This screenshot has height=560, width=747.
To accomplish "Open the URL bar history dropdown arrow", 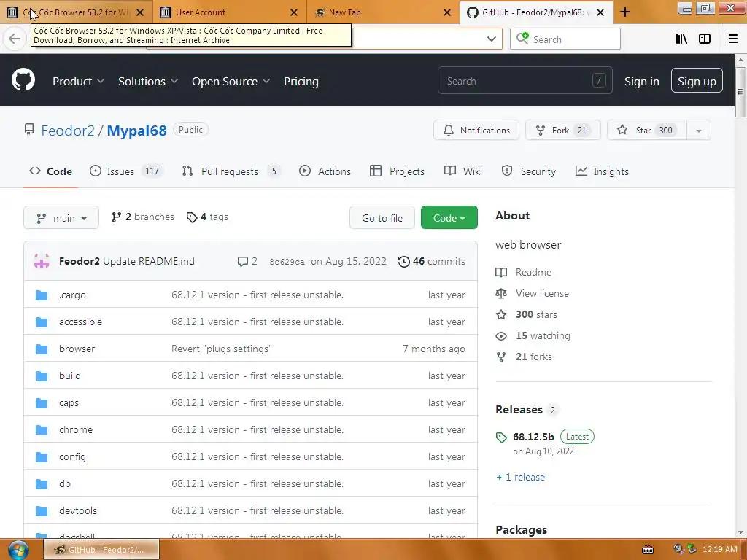I will tap(491, 39).
